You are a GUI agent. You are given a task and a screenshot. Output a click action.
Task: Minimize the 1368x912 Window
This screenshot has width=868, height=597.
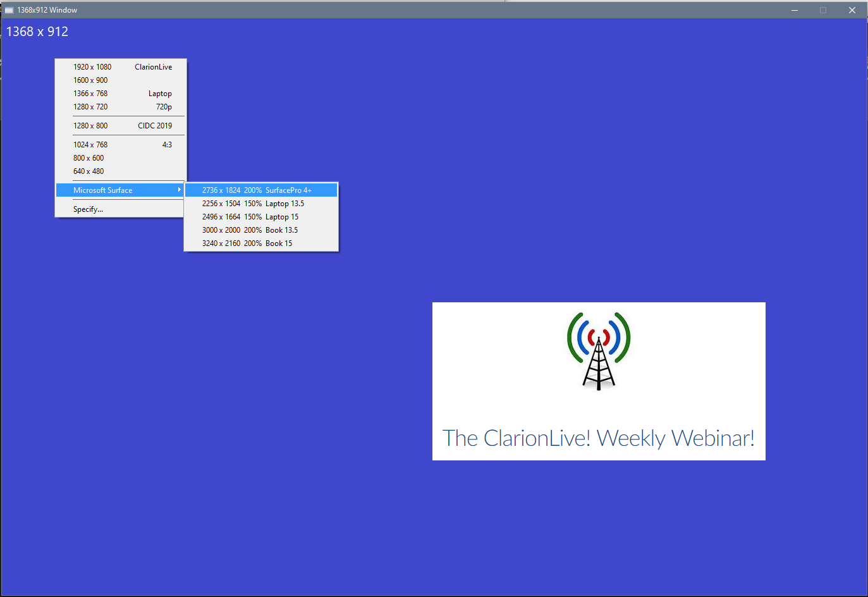[795, 10]
